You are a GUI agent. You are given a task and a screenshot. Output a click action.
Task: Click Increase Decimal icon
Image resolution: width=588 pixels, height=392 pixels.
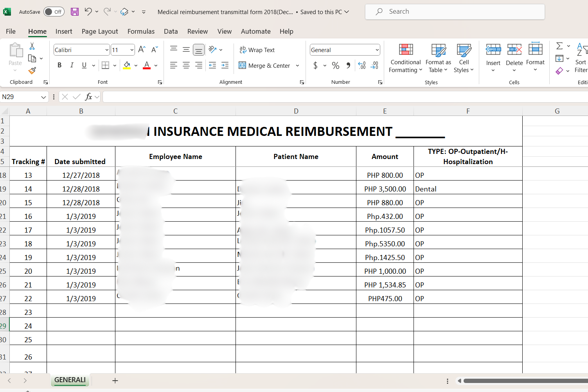[362, 65]
